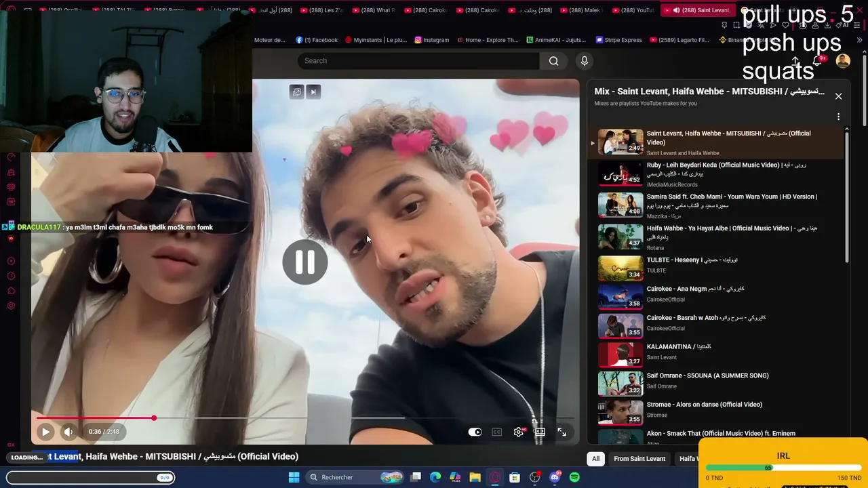The image size is (868, 488).
Task: Turn on subtitles with the CC button
Action: click(x=497, y=432)
